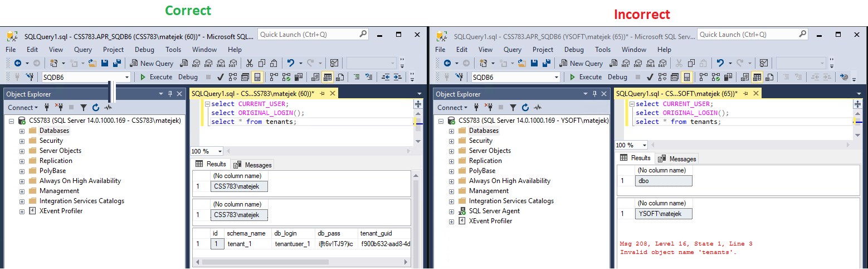Click the Undo icon in the right window toolbar

720,63
